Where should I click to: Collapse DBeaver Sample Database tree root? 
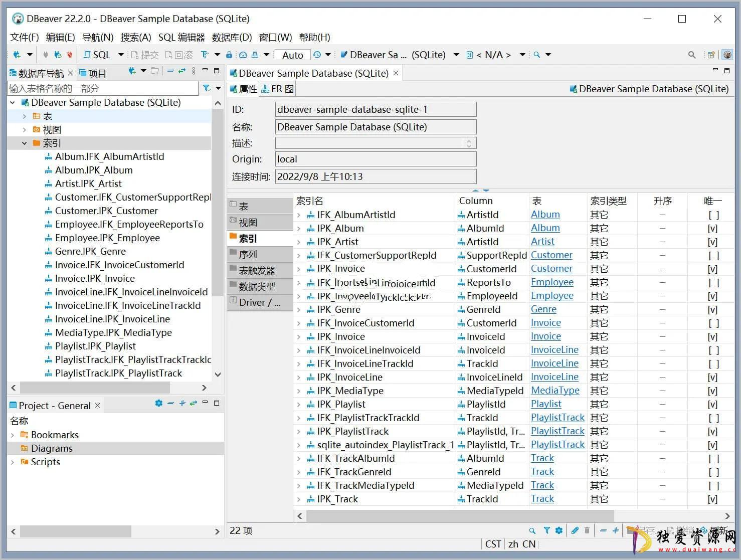click(x=13, y=102)
